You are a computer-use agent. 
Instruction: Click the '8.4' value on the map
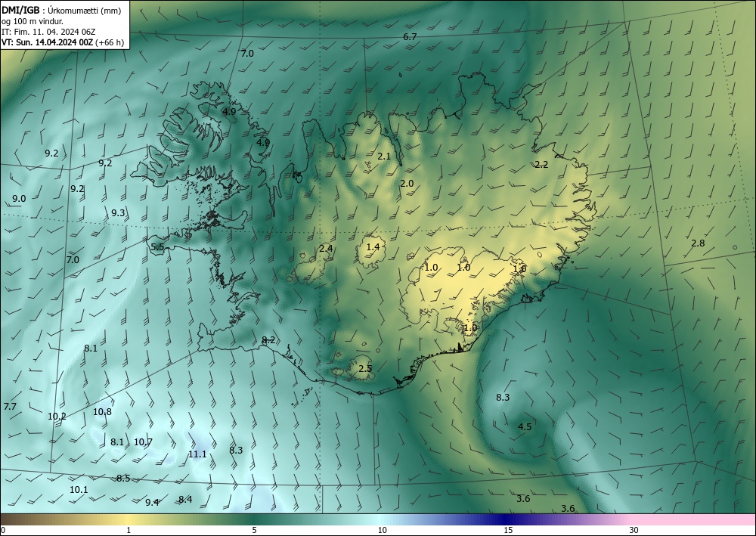click(x=186, y=500)
